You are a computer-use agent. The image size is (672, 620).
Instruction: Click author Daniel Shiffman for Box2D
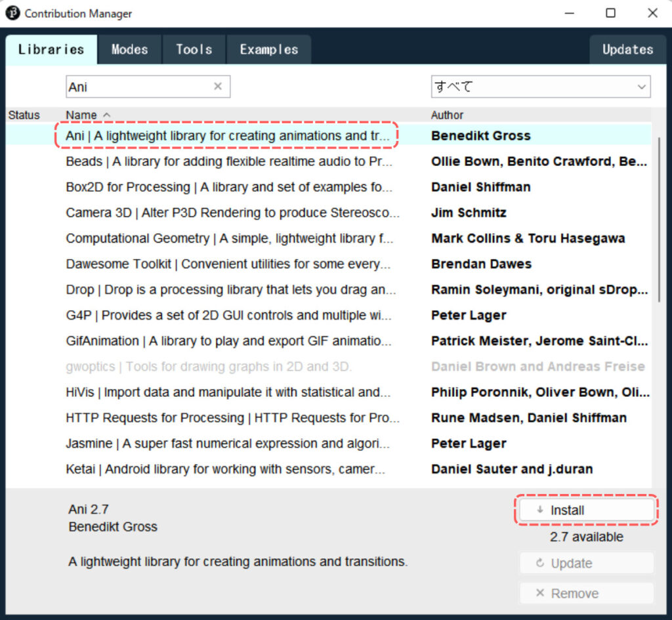point(481,187)
